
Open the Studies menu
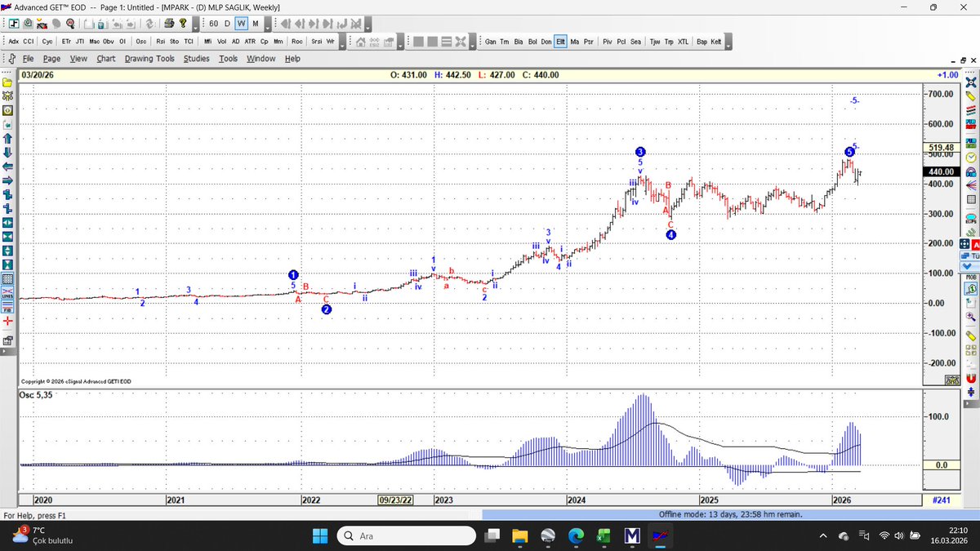coord(196,59)
